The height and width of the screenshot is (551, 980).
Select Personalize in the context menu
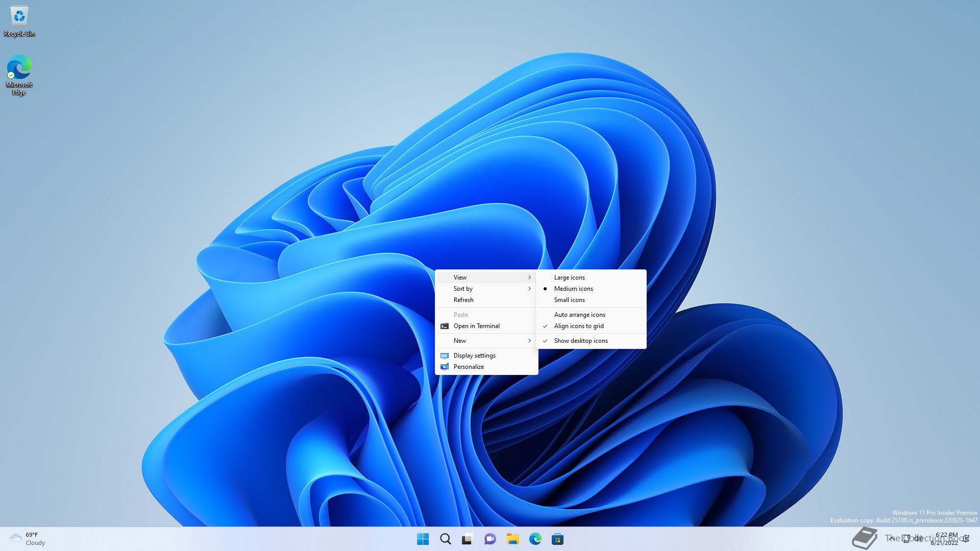486,367
